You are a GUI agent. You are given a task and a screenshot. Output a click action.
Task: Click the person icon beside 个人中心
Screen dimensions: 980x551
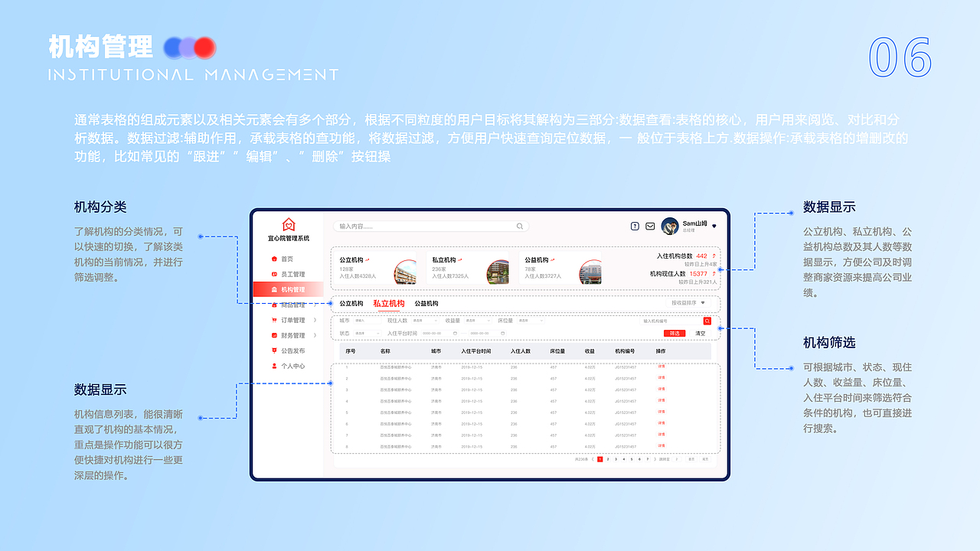[274, 367]
